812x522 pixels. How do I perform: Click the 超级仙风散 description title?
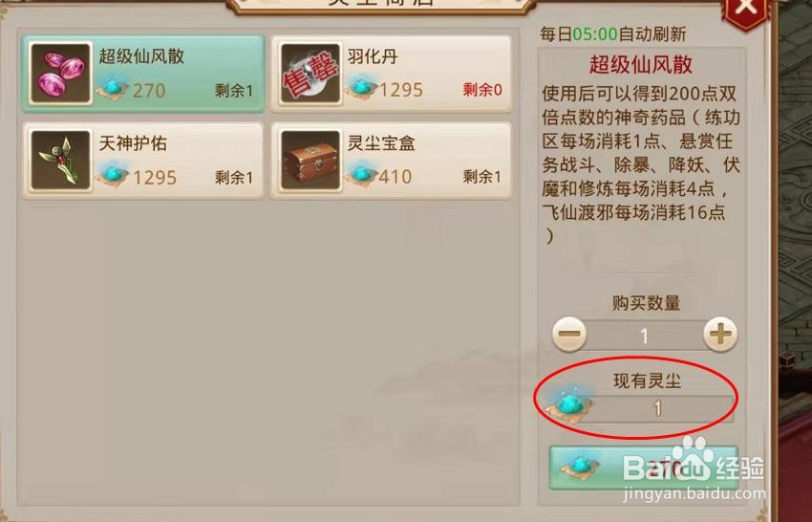click(x=641, y=64)
